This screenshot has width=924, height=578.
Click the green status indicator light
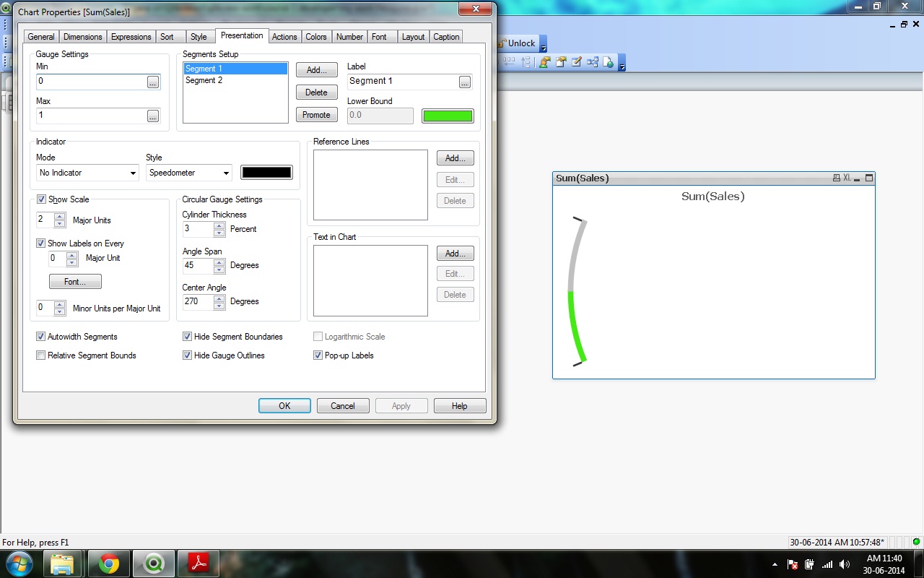pos(916,542)
